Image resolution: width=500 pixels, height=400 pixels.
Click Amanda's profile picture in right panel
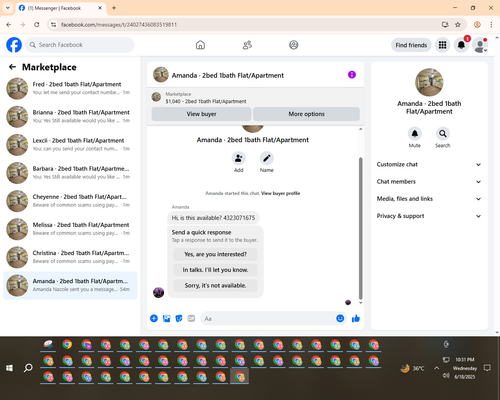[429, 82]
